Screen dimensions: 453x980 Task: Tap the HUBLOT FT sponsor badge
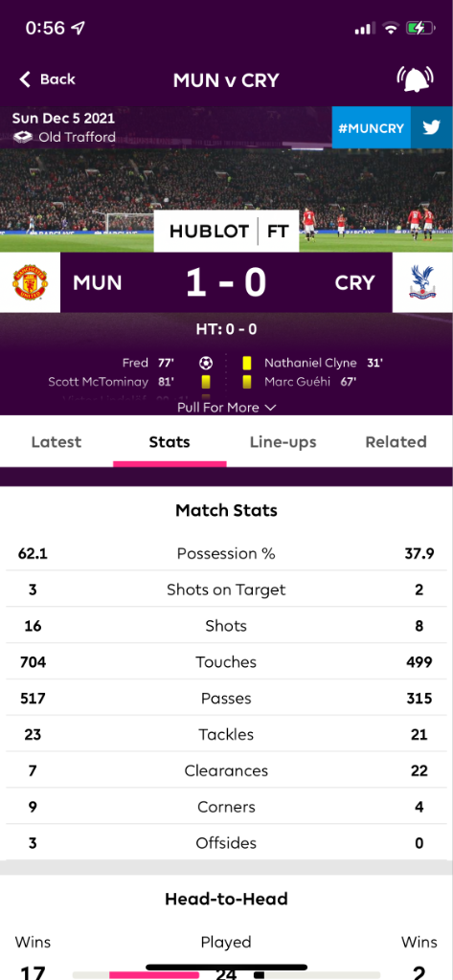click(226, 232)
